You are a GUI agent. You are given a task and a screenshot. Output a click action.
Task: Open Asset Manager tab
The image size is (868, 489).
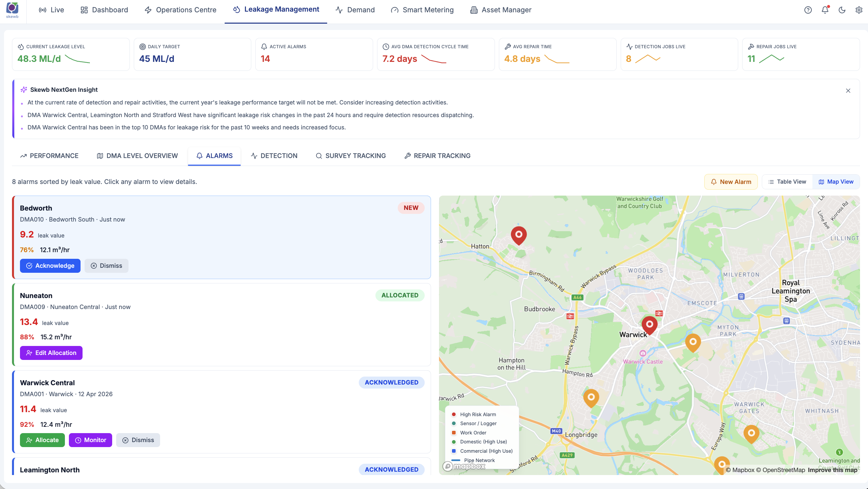click(x=500, y=10)
